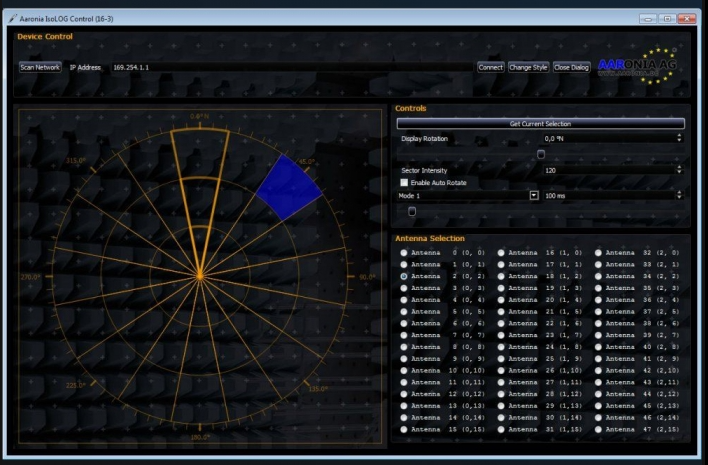This screenshot has height=465, width=708.
Task: Click the auto rotate speed slider handle
Action: coord(412,211)
